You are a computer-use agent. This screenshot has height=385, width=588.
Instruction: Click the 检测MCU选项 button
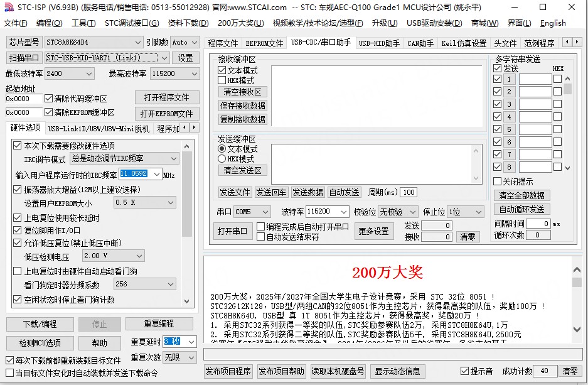(x=40, y=343)
